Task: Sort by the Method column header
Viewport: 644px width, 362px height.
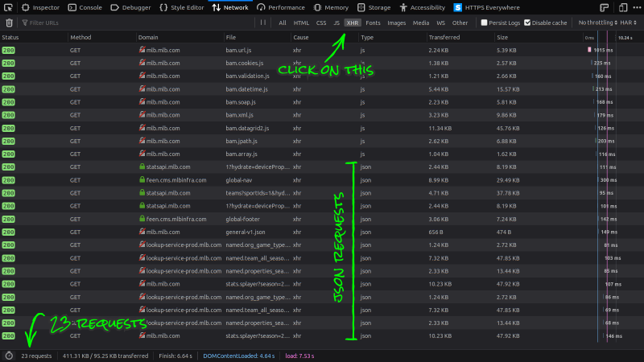Action: [102, 37]
